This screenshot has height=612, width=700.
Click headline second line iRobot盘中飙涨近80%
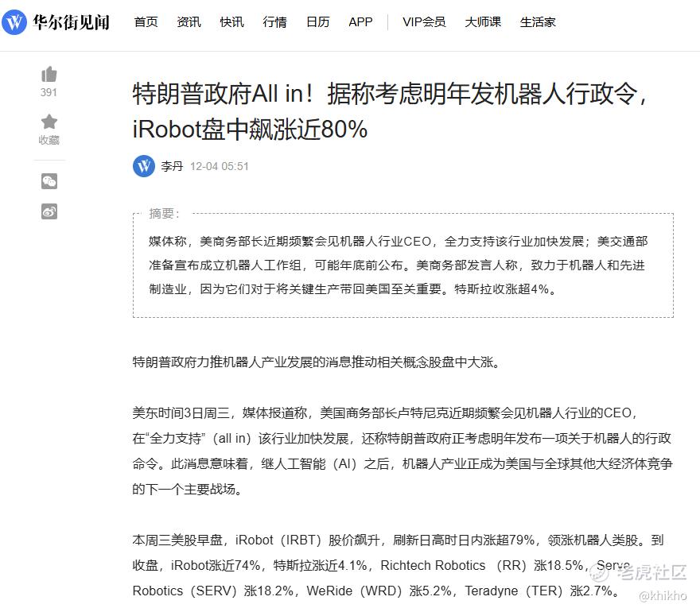(x=250, y=130)
